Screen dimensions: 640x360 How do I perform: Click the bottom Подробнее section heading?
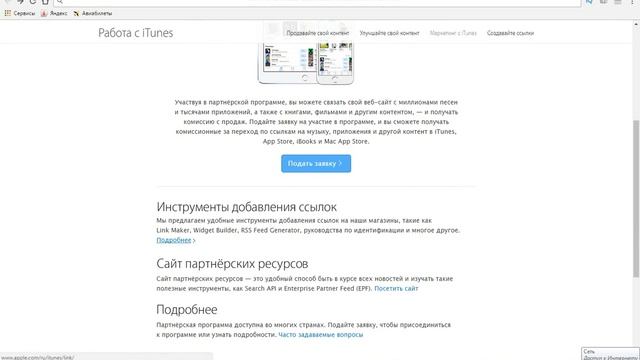point(187,310)
